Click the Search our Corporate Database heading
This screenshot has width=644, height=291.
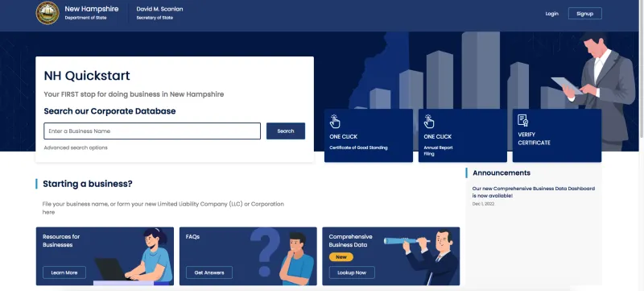(x=109, y=111)
